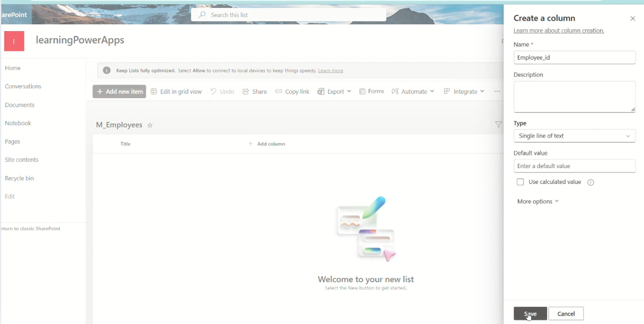Click the info icon beside Use calculated value

(590, 182)
